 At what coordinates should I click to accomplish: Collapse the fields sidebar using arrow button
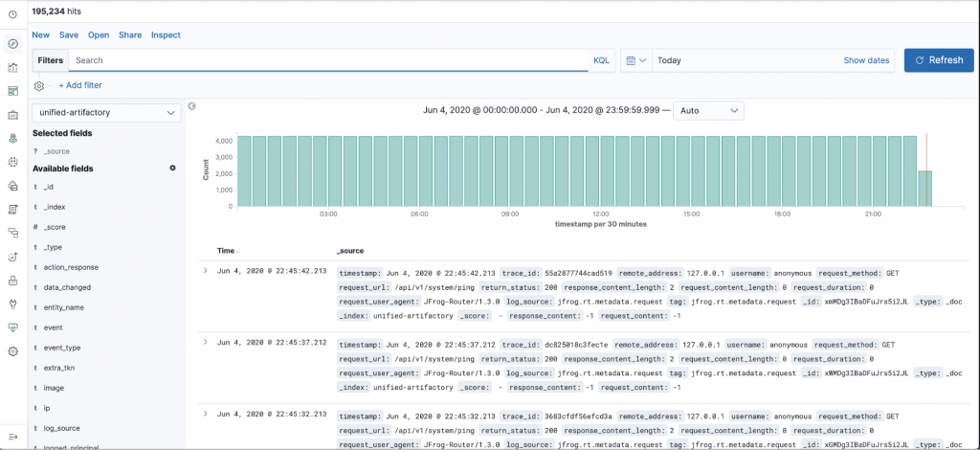click(191, 106)
